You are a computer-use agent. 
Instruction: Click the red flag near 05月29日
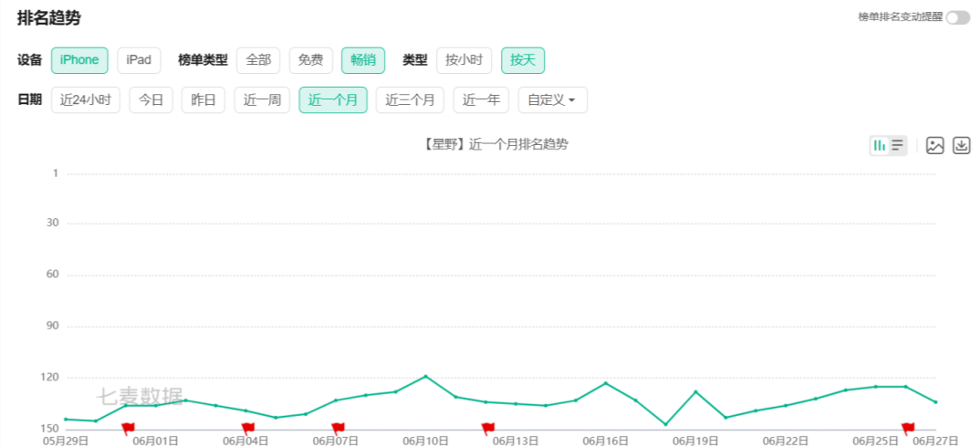pyautogui.click(x=128, y=428)
